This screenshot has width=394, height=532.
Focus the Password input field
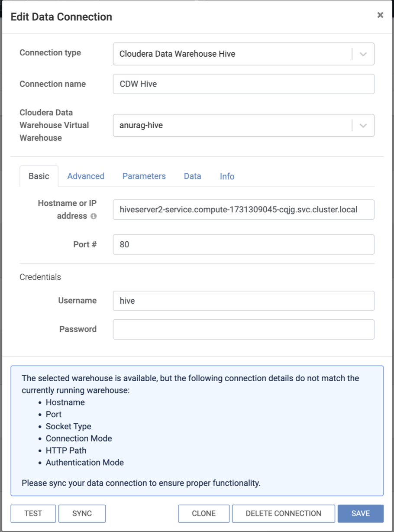tap(243, 330)
